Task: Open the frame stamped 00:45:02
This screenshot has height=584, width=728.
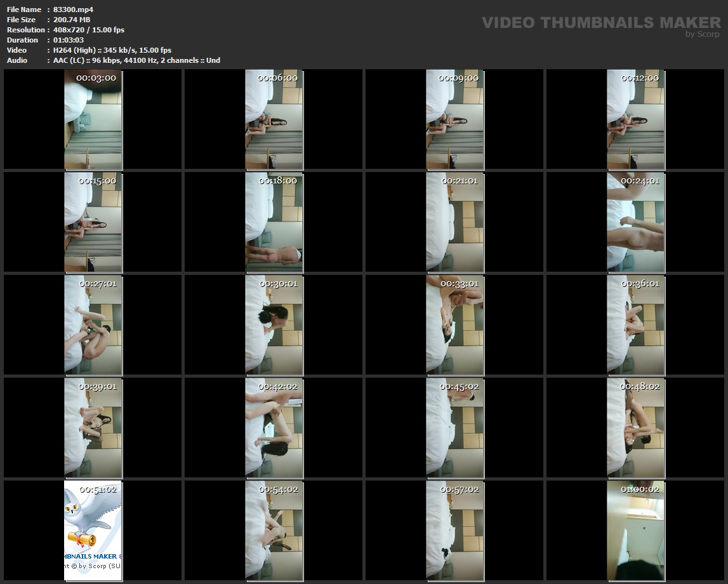Action: [x=455, y=428]
